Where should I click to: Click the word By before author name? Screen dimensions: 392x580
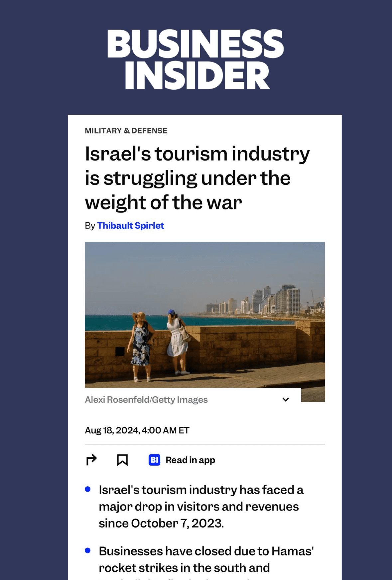(x=90, y=226)
